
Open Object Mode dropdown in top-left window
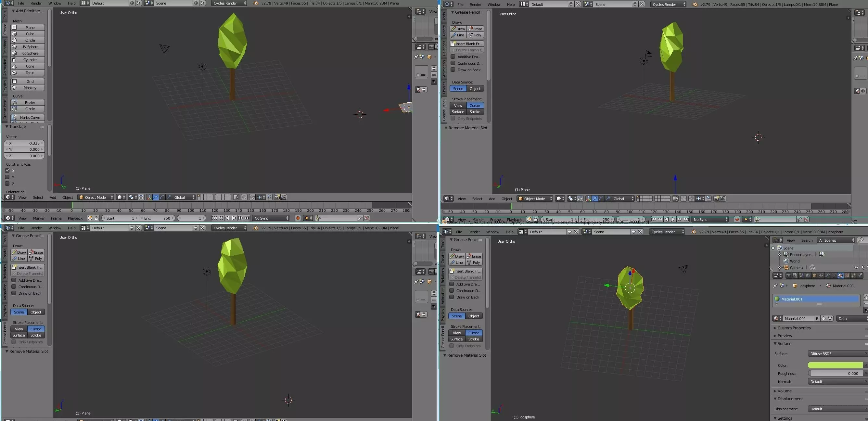(x=96, y=198)
